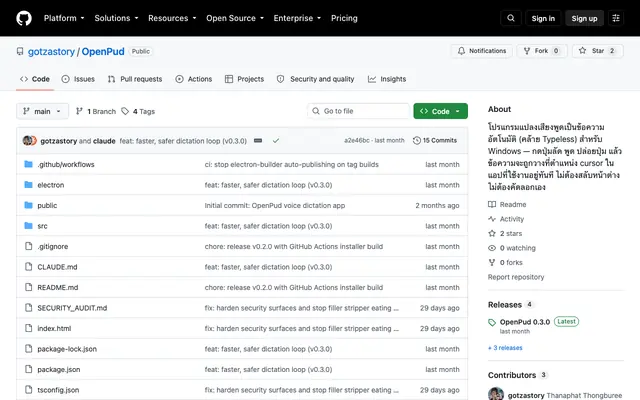This screenshot has width=640, height=400.
Task: Open the green Code dropdown
Action: [x=440, y=111]
